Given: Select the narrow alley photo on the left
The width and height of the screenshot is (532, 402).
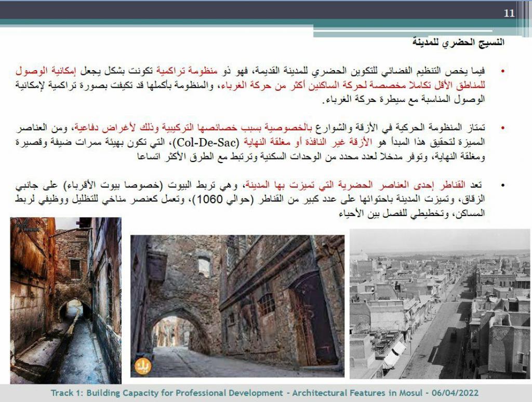Looking at the screenshot, I should coord(65,300).
